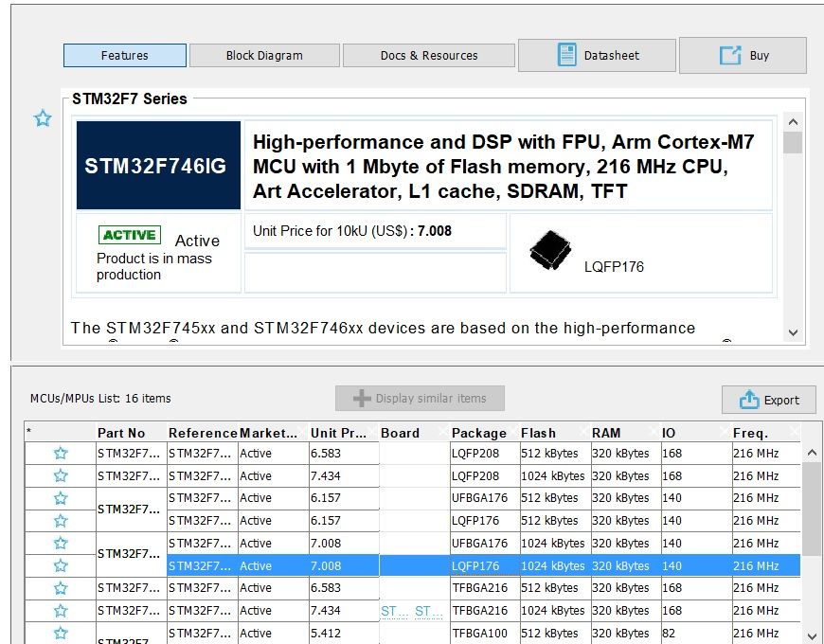Select the 5.412 unit price cell

pyautogui.click(x=344, y=633)
